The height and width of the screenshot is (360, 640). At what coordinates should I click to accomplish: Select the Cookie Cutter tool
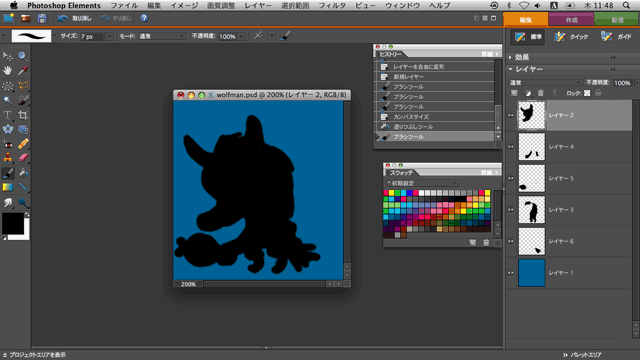[x=7, y=129]
